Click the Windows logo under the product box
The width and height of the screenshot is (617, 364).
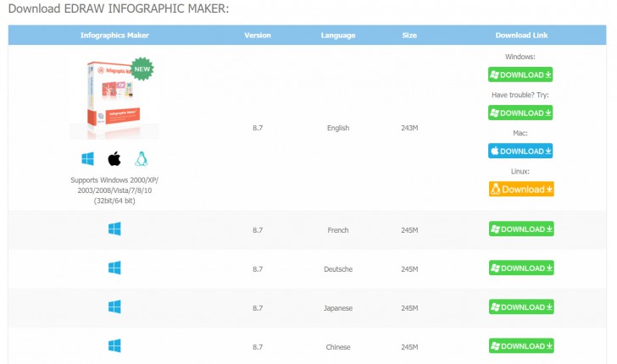coord(87,159)
